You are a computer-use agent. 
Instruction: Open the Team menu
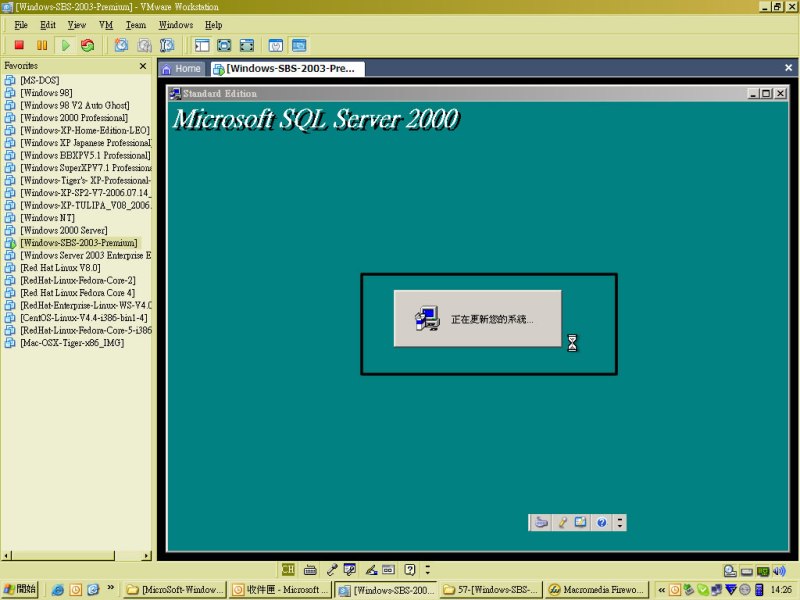click(x=136, y=25)
